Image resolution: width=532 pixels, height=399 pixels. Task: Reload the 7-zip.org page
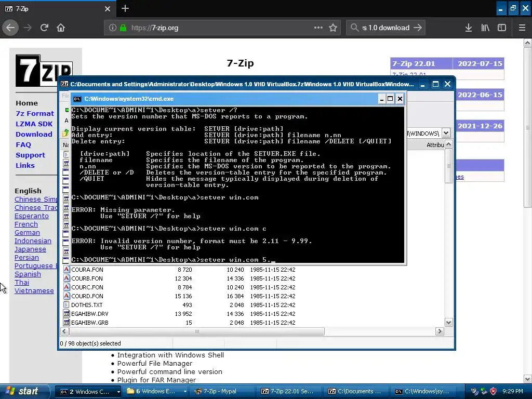pyautogui.click(x=44, y=28)
